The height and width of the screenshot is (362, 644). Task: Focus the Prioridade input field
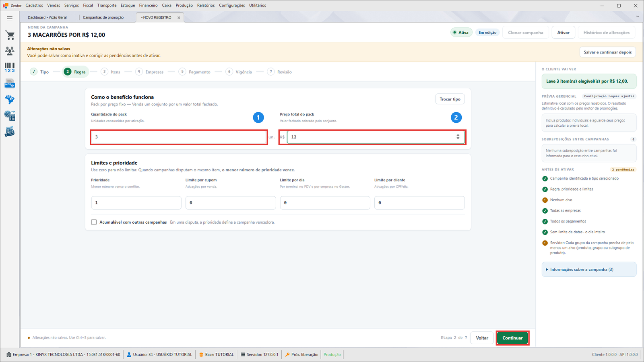136,203
